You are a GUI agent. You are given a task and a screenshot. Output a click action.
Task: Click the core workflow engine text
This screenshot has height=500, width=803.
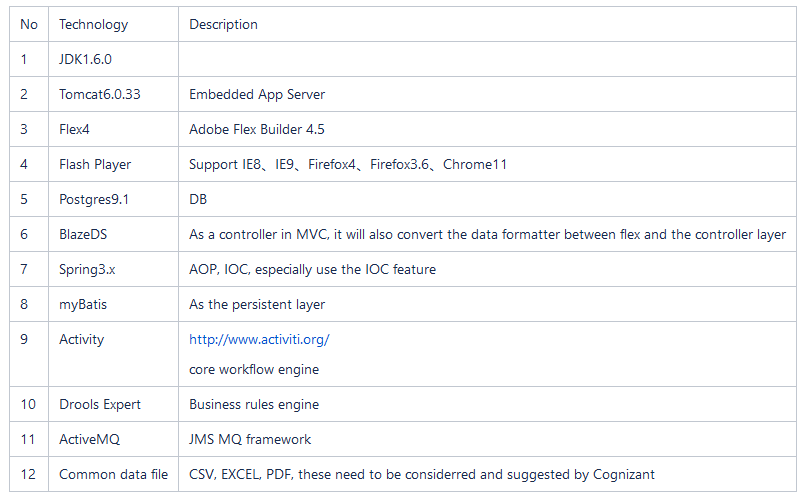tap(254, 369)
